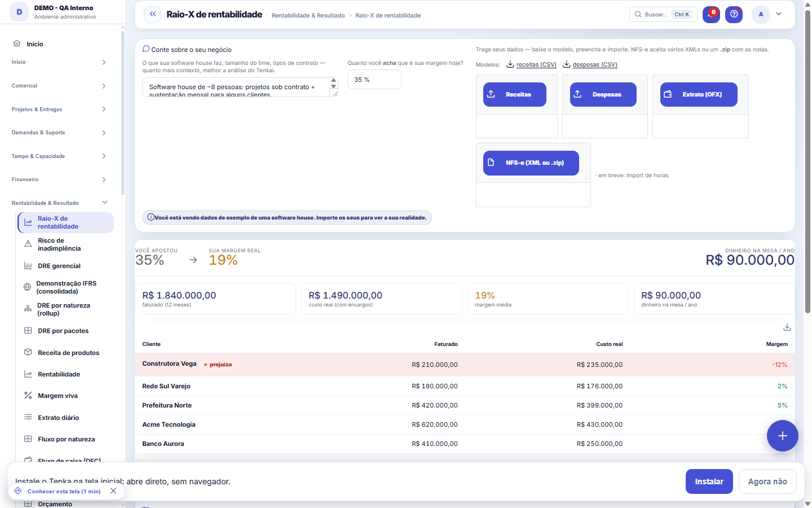Open the notifications bell with badge

click(711, 14)
